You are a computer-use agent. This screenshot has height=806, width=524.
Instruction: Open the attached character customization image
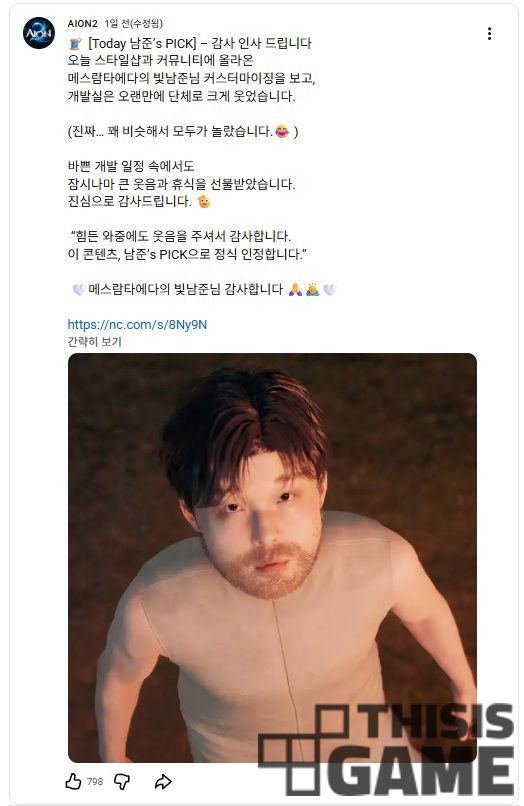pyautogui.click(x=272, y=558)
